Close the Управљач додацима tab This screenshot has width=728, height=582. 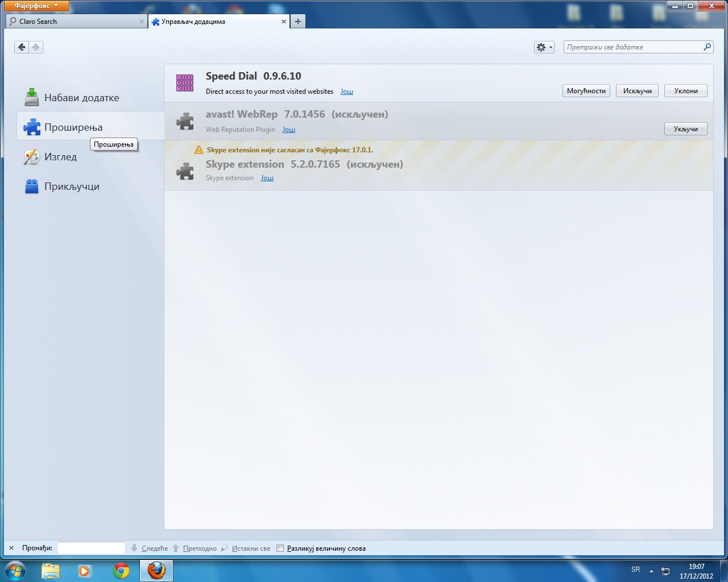[284, 22]
